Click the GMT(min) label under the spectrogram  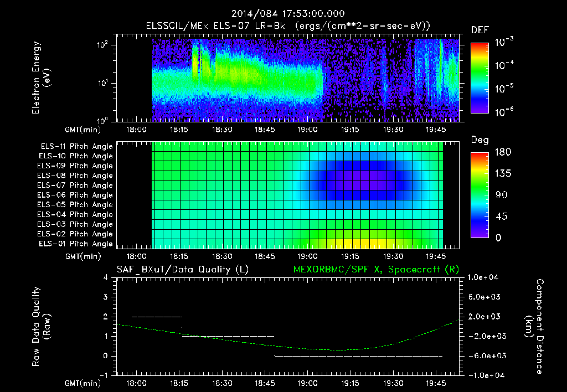(x=83, y=130)
